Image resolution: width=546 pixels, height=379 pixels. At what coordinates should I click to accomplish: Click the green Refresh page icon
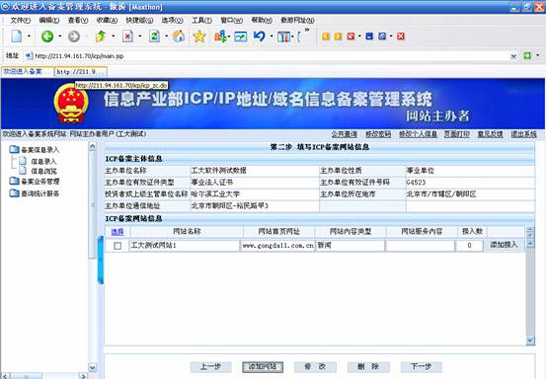(x=154, y=36)
